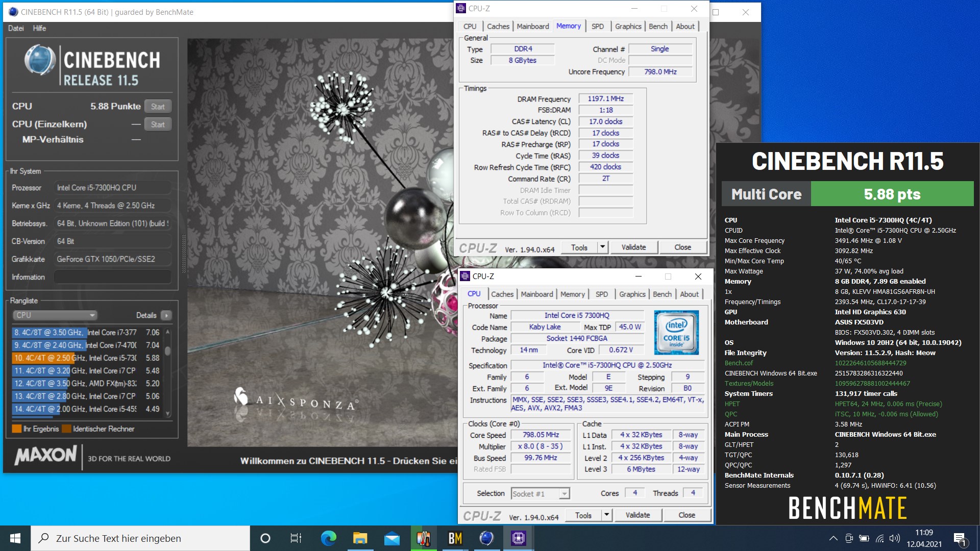The width and height of the screenshot is (980, 551).
Task: Click Textures/Models entry in BenchMate panel
Action: [x=749, y=384]
